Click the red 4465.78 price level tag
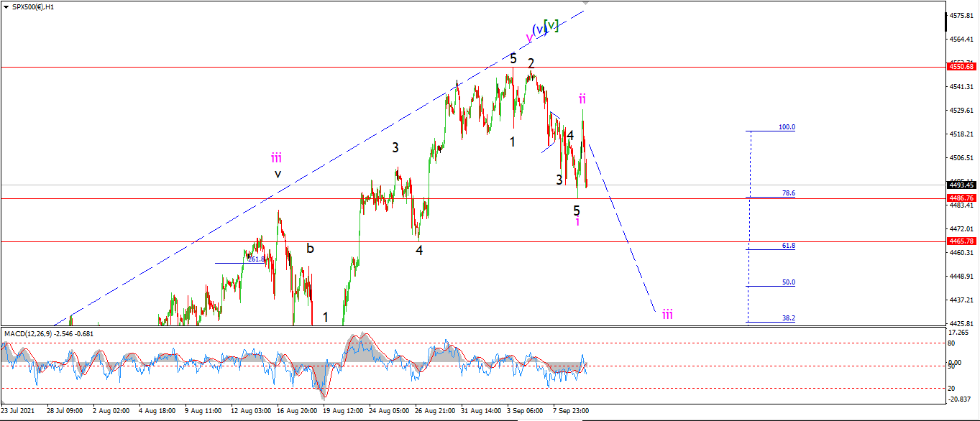 (x=961, y=241)
